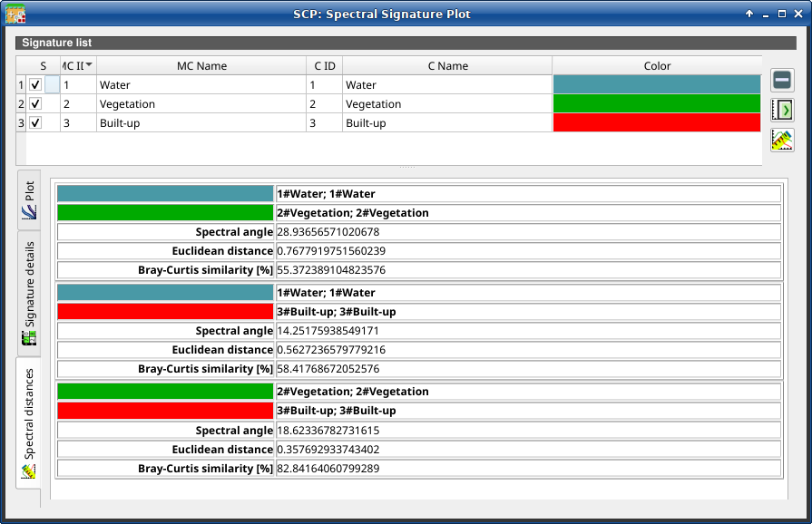This screenshot has height=524, width=812.
Task: Click the add signatures to list arrow icon
Action: 782,110
